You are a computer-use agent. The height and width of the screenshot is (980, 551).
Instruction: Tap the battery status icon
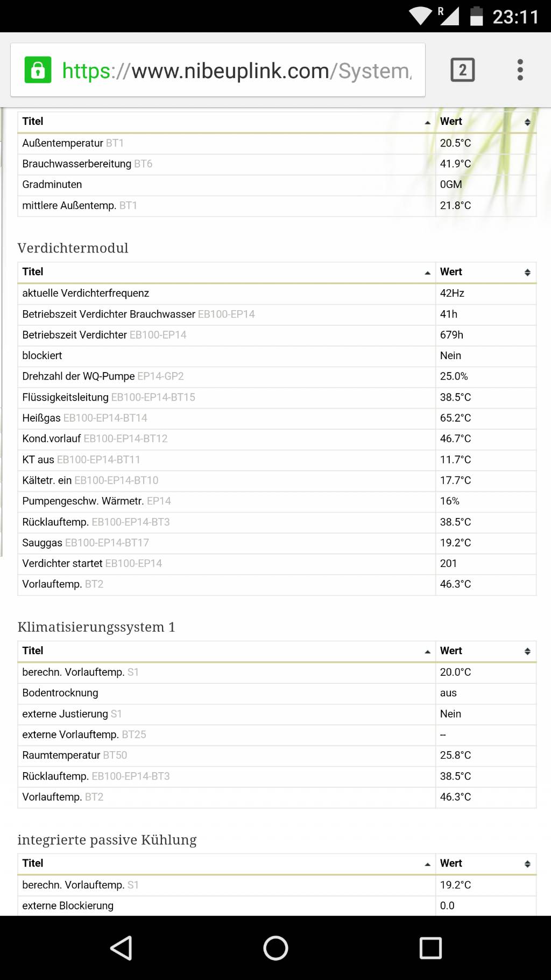476,16
